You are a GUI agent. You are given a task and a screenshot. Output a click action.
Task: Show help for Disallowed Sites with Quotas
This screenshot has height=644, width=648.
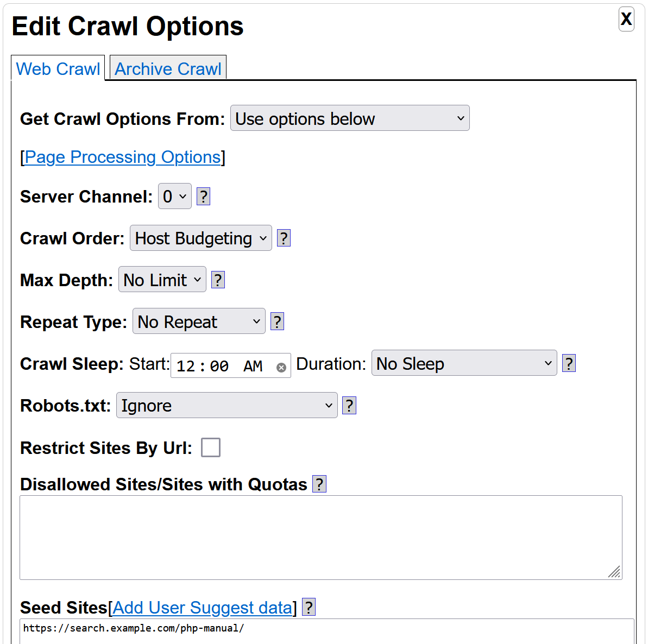319,484
